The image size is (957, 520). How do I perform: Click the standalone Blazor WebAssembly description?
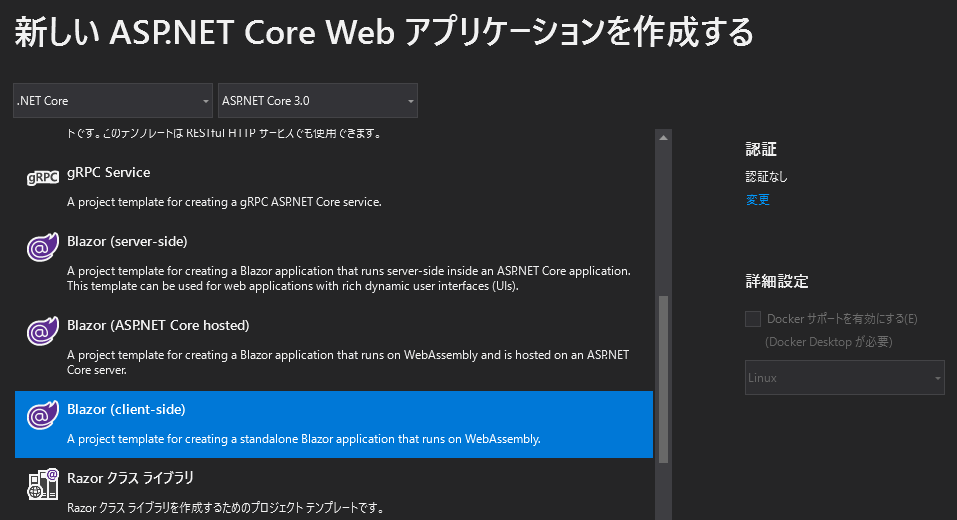click(304, 439)
